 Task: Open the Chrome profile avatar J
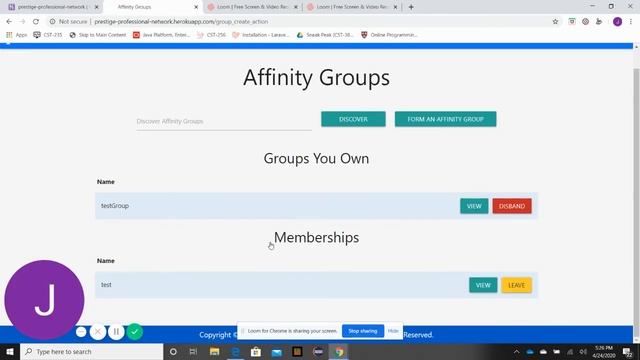click(617, 22)
